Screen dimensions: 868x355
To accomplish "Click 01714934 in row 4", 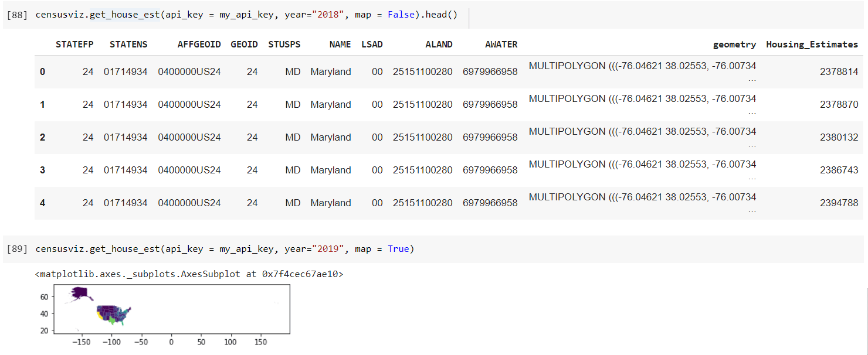I will pyautogui.click(x=126, y=203).
